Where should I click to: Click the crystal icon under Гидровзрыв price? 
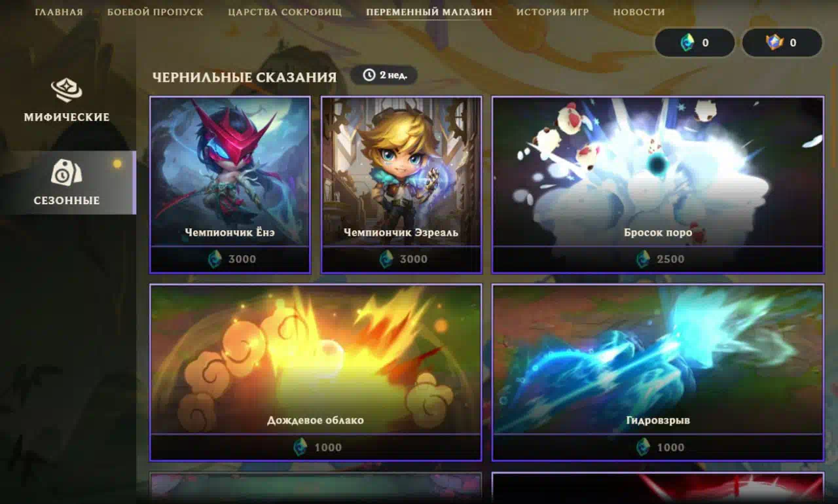[644, 447]
